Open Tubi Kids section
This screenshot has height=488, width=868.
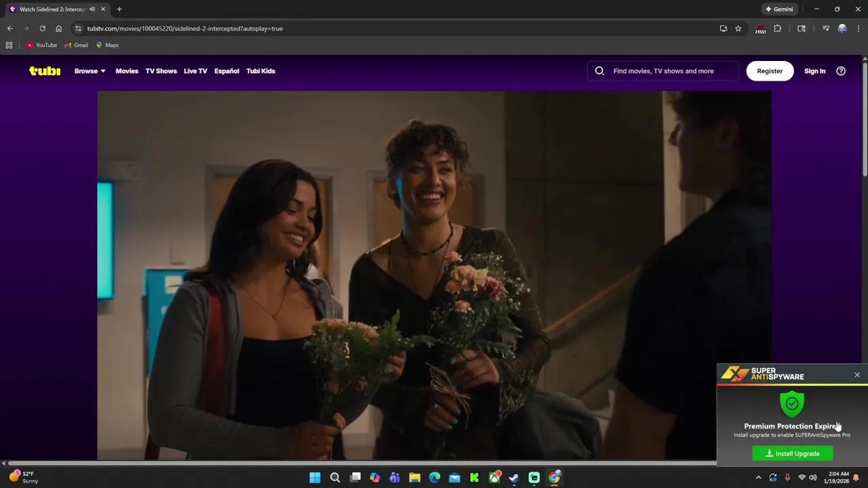(x=260, y=70)
